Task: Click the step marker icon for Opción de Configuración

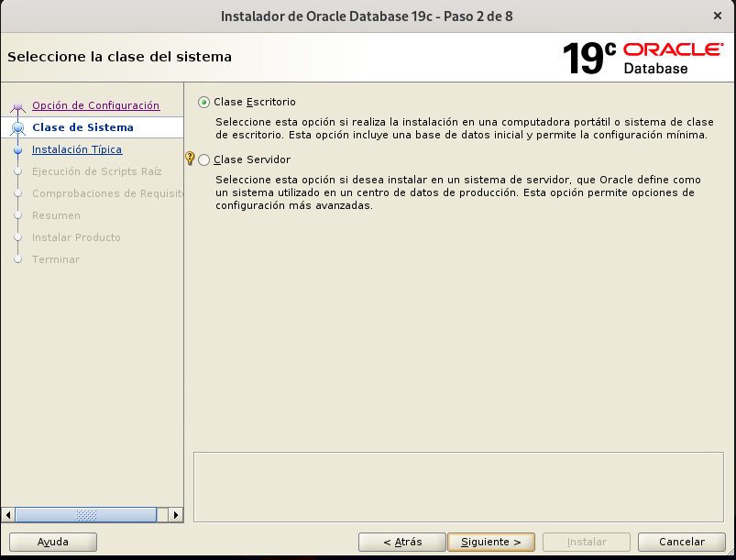Action: click(17, 106)
